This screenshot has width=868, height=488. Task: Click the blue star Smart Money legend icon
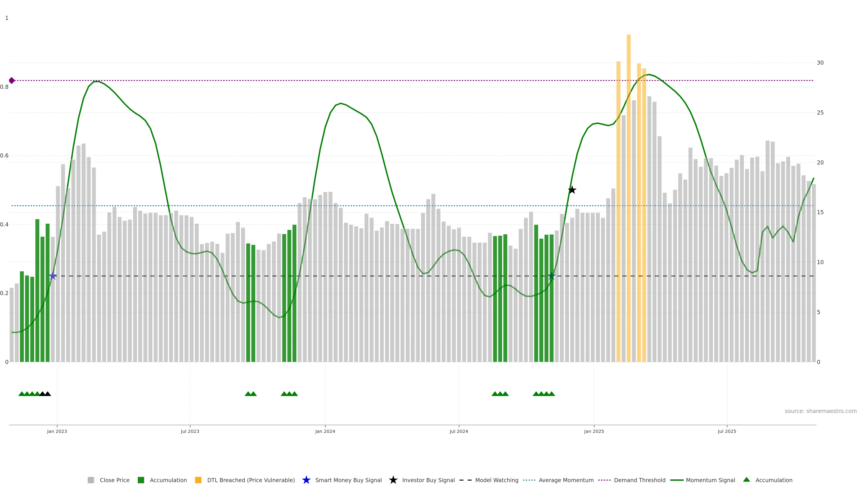[306, 480]
